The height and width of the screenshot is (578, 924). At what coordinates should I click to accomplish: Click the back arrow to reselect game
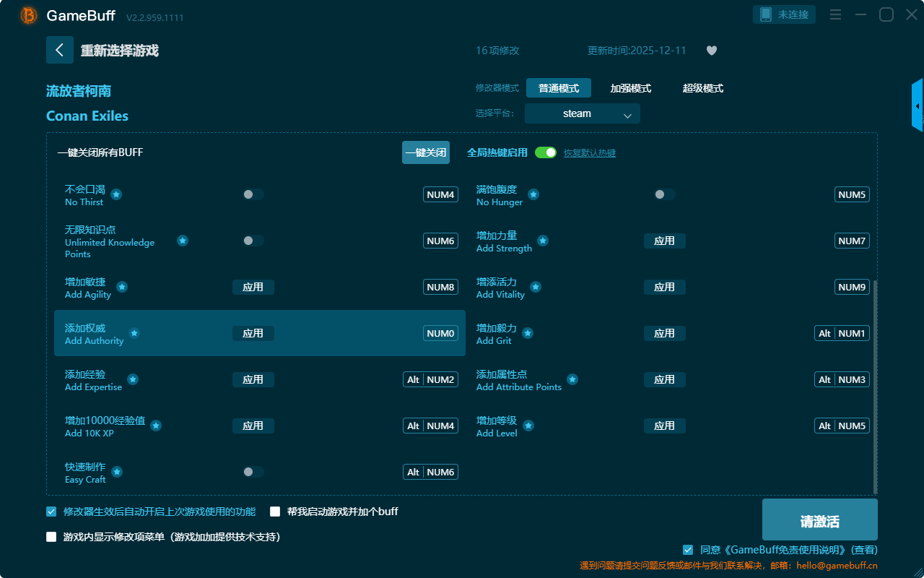(60, 50)
